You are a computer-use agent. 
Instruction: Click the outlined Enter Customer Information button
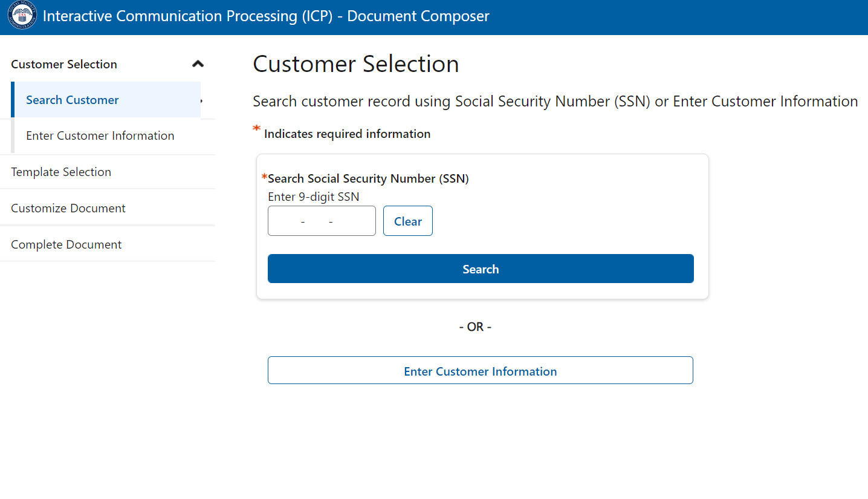coord(481,371)
